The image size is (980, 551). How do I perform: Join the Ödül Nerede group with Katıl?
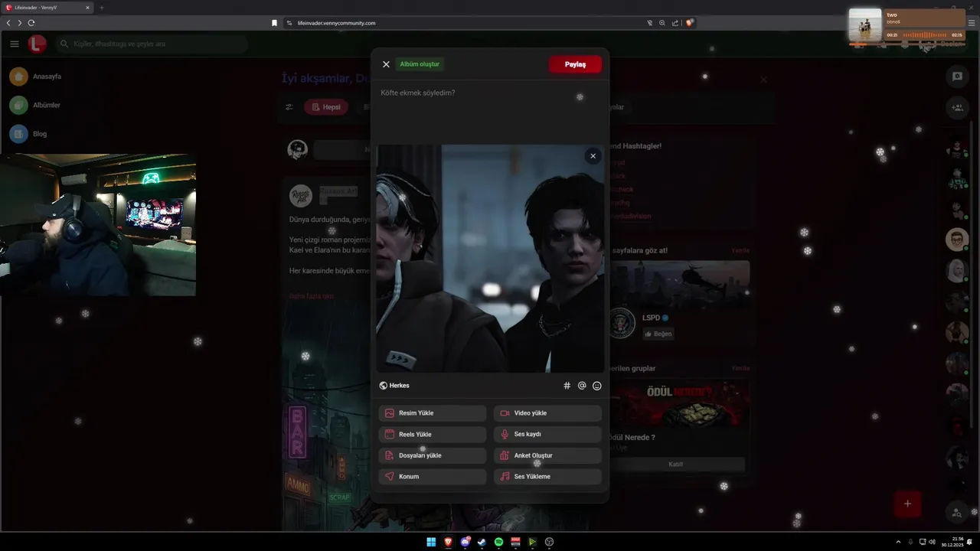tap(675, 464)
